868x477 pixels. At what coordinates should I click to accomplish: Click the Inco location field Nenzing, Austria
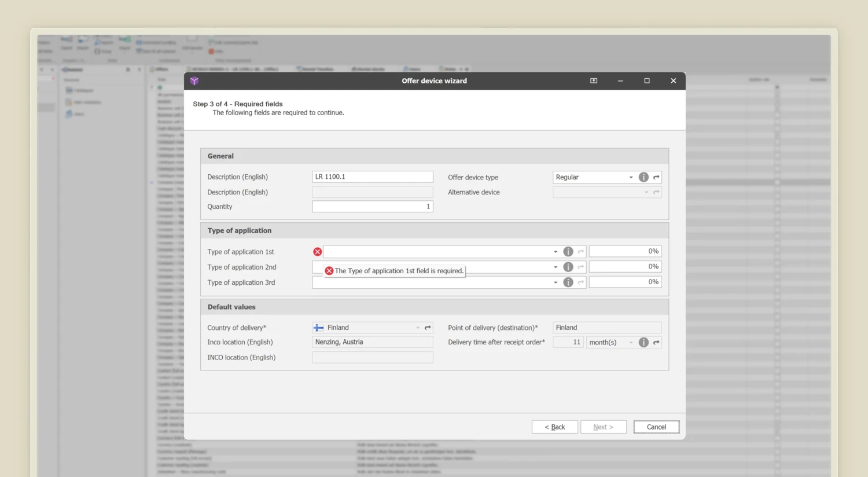373,342
